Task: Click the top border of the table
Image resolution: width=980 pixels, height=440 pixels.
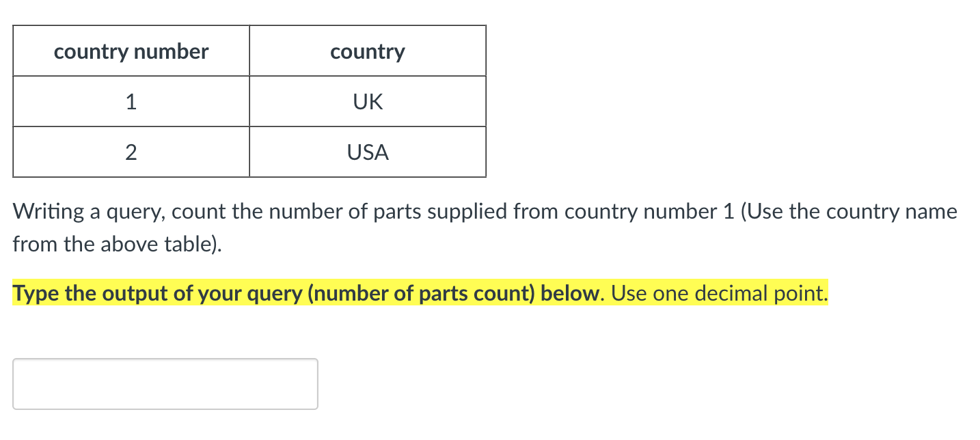Action: (x=249, y=25)
